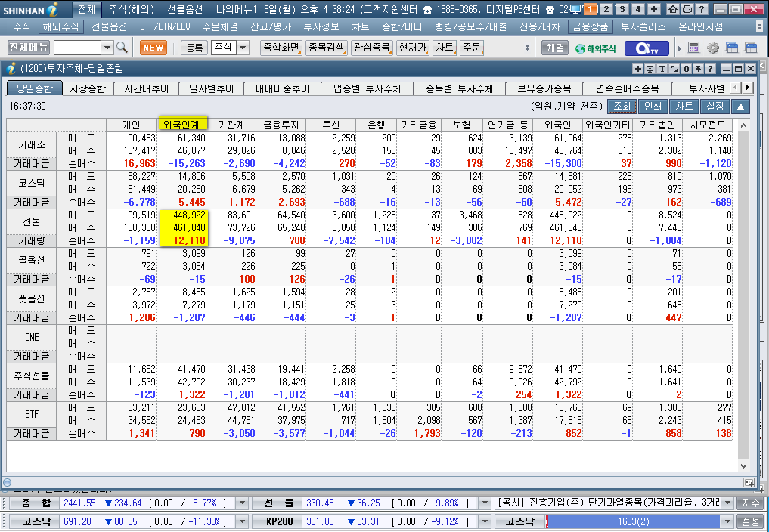Click bottom-right corner icon of 투자주체 window

point(749,482)
